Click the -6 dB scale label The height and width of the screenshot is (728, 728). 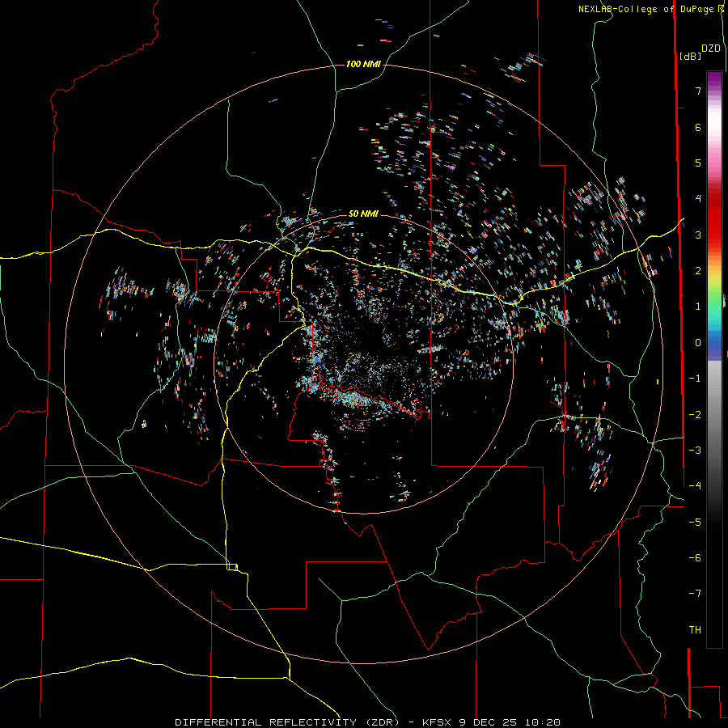pos(695,558)
